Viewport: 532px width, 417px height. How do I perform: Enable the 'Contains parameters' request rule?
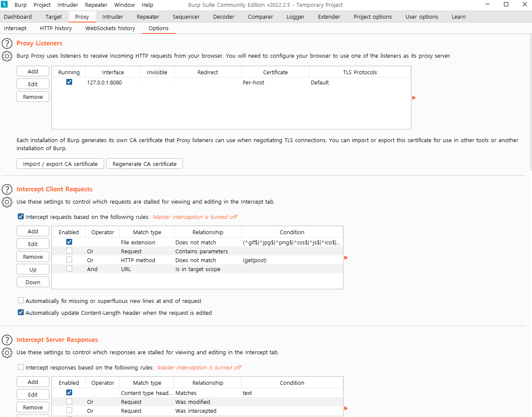click(69, 251)
